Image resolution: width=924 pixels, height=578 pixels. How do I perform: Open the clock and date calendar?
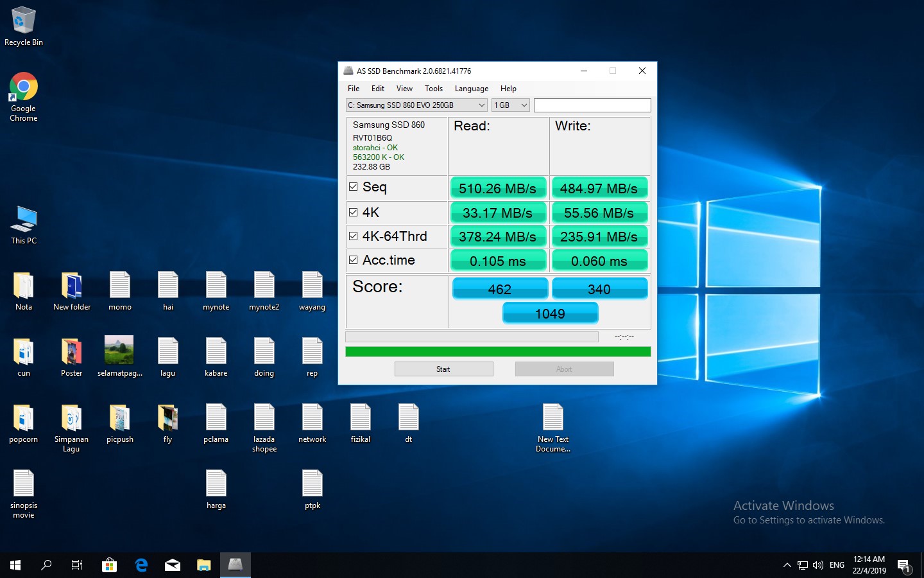[869, 565]
